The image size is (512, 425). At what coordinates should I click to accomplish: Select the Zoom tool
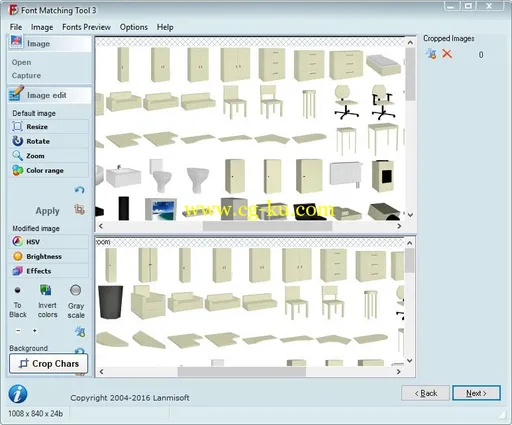pos(49,156)
